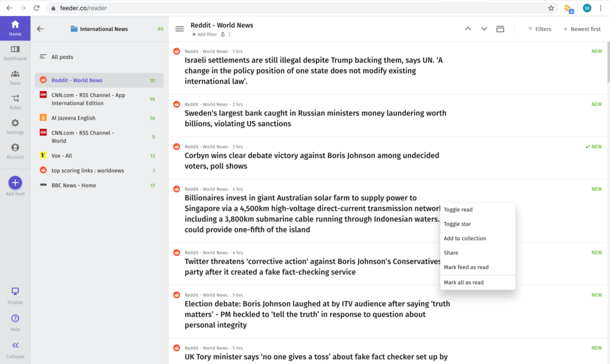The image size is (610, 364).
Task: Toggle the NEW badge on the Twitter threatens post
Action: (x=596, y=253)
